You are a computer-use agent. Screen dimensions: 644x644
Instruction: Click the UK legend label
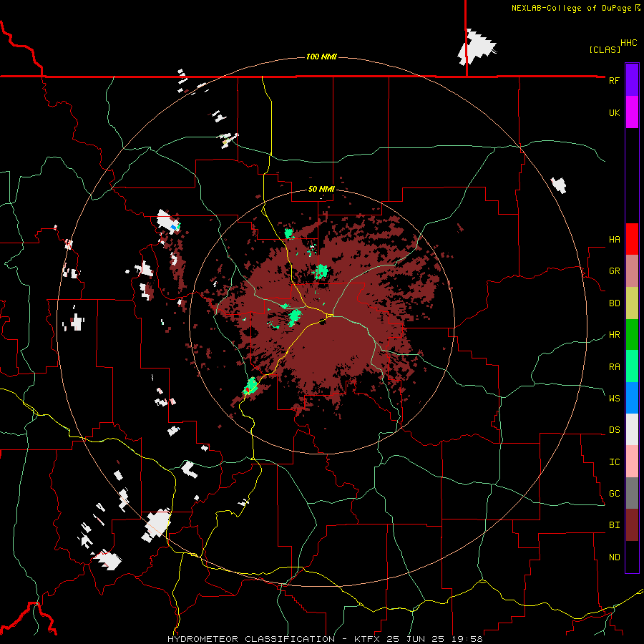[614, 112]
